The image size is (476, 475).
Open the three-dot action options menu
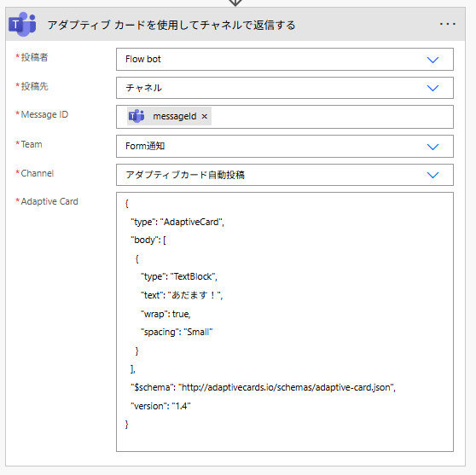(448, 24)
